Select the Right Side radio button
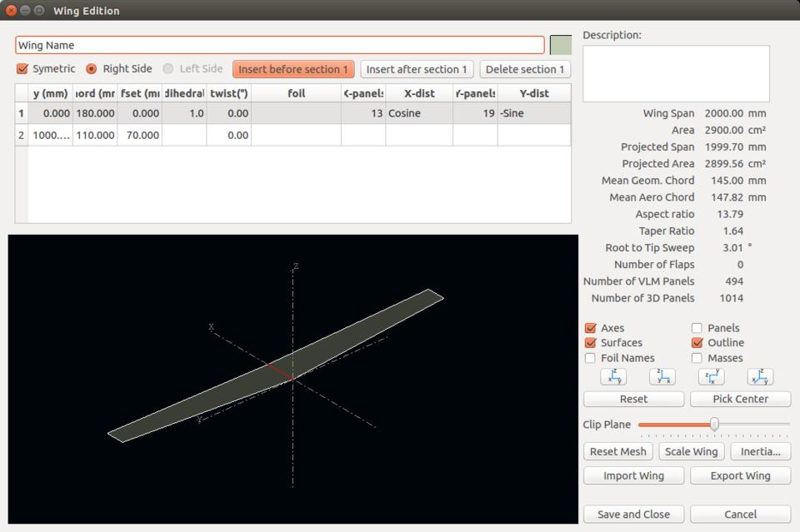 (x=92, y=69)
